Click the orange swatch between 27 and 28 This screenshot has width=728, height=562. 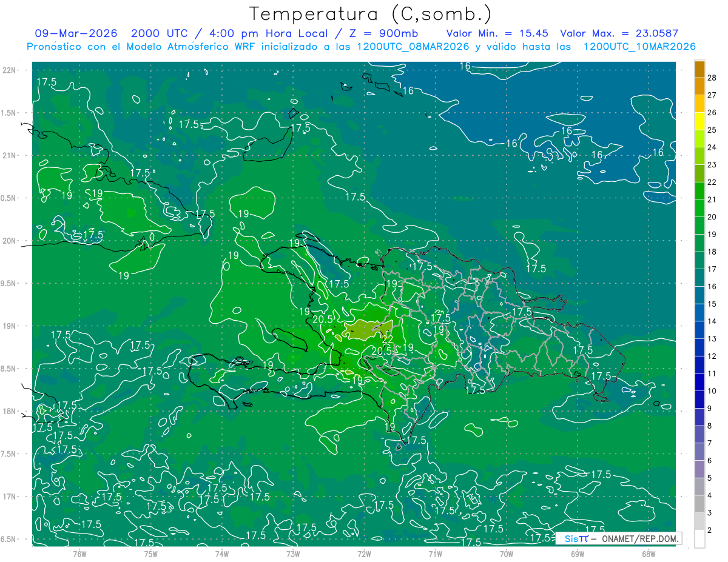point(700,86)
